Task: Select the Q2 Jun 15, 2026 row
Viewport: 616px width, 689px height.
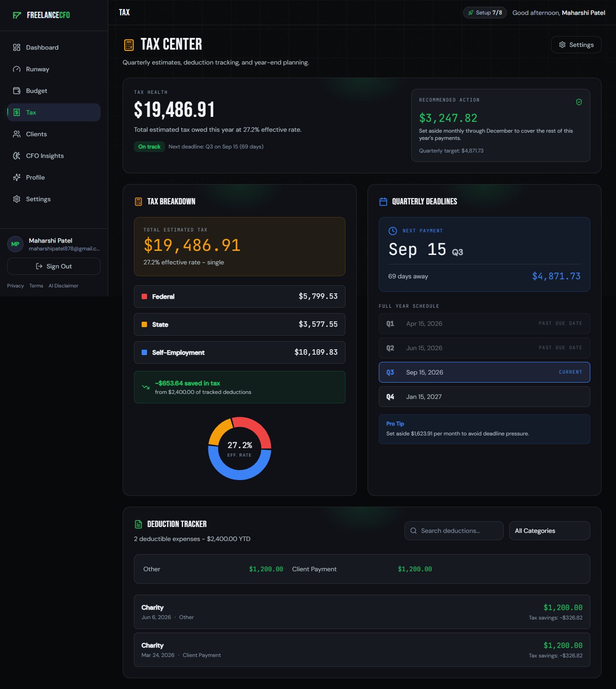Action: [x=484, y=348]
